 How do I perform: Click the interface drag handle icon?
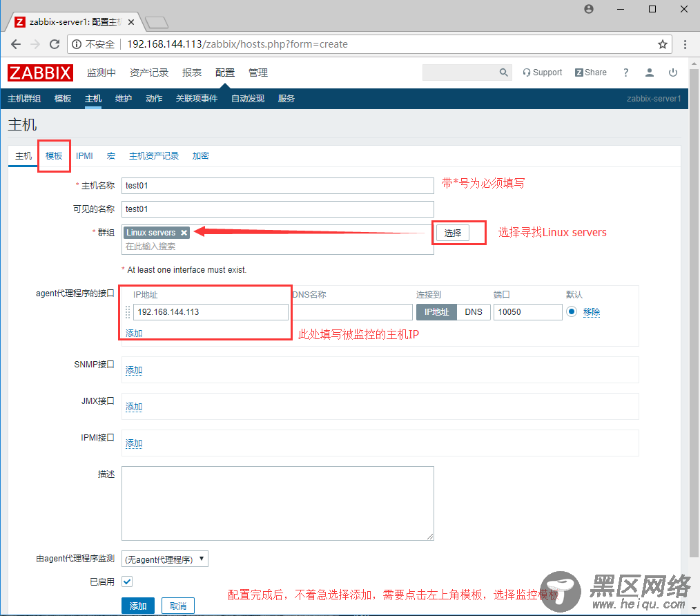[x=128, y=311]
